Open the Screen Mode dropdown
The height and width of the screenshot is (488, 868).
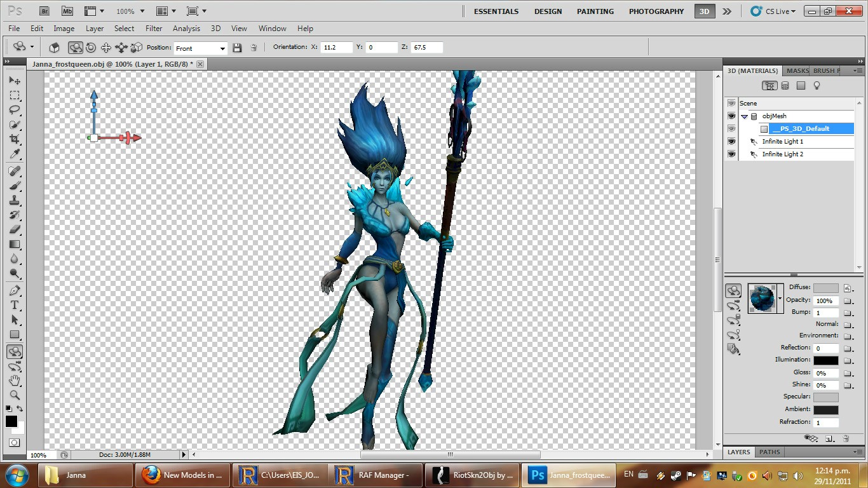[x=198, y=11]
